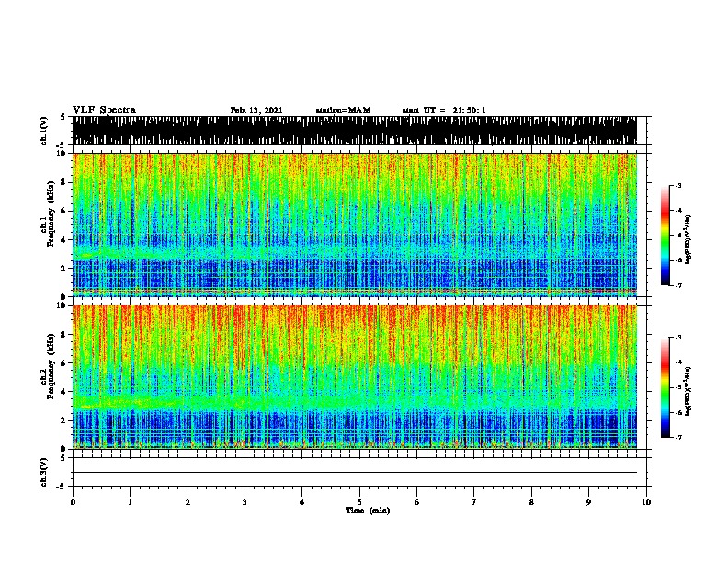Click the ch.1 waveform panel at top
728x563 pixels.
355,131
